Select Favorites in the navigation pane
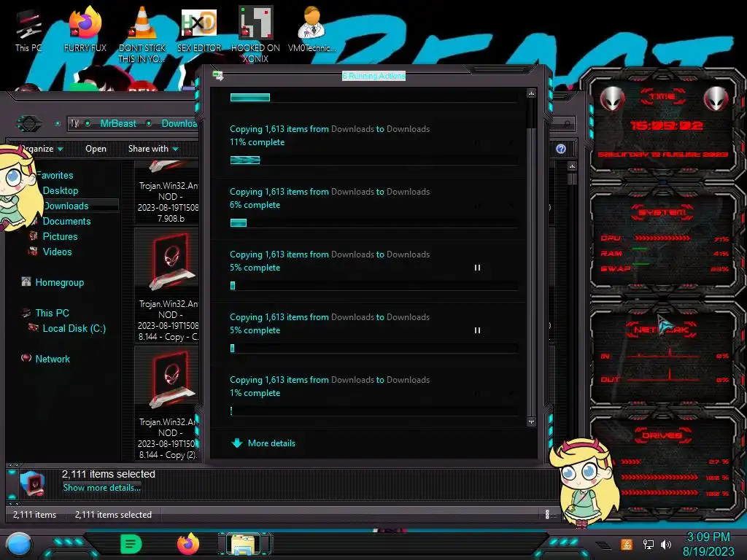Viewport: 747px width, 560px height. click(x=55, y=175)
